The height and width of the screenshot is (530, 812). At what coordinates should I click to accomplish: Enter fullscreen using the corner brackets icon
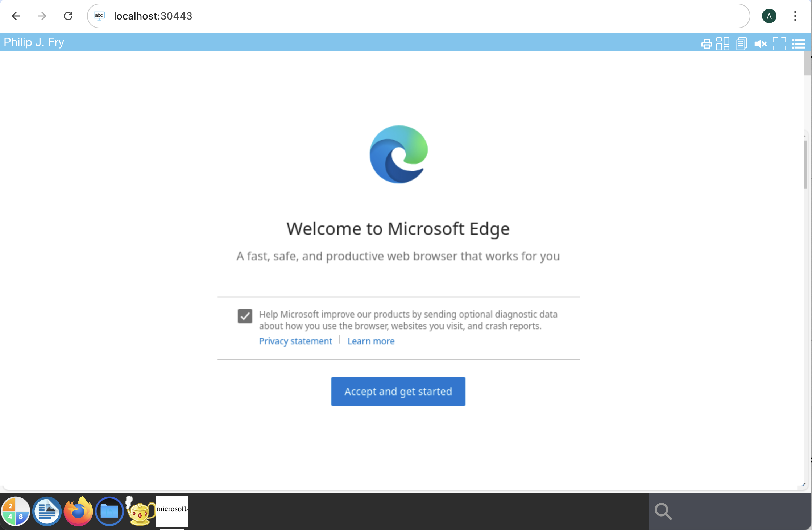779,44
